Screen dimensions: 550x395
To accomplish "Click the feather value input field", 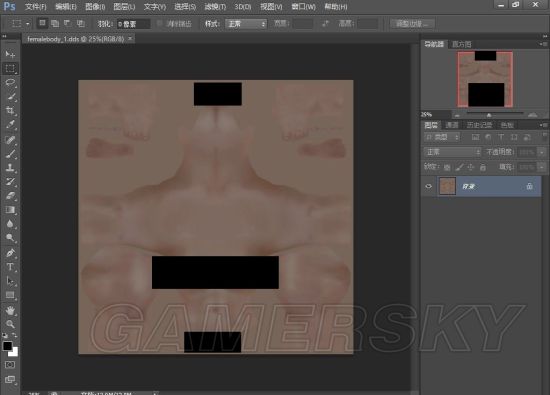I will [x=133, y=24].
